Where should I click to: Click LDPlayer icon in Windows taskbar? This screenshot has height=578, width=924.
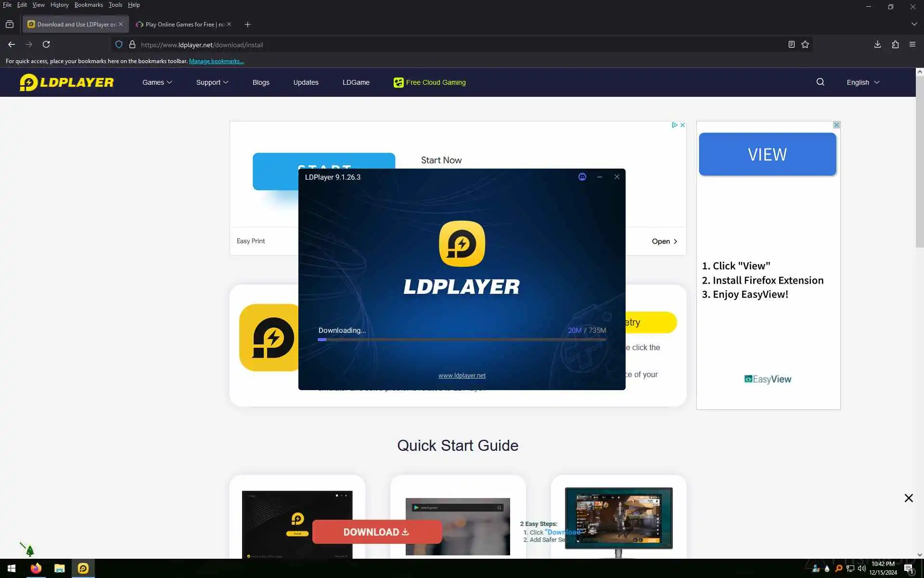[x=83, y=568]
